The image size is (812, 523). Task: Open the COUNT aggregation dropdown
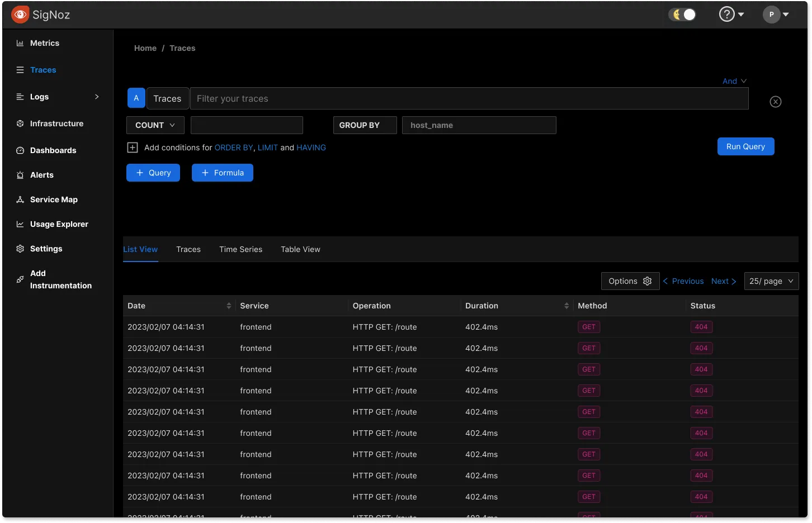pyautogui.click(x=155, y=125)
